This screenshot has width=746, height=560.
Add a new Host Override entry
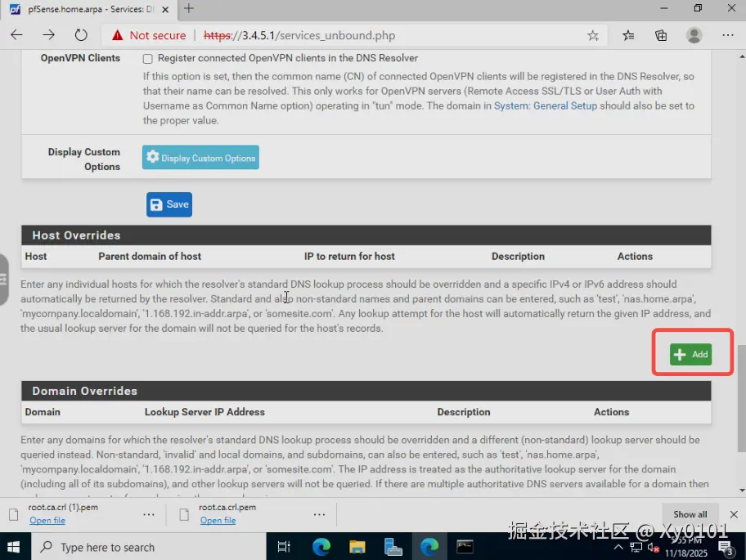pos(691,354)
